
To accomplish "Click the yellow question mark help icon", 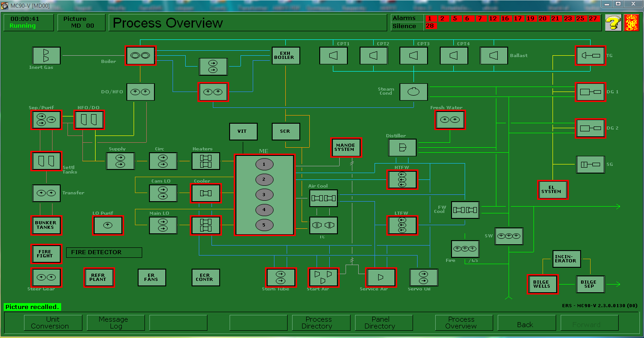I will tap(613, 23).
